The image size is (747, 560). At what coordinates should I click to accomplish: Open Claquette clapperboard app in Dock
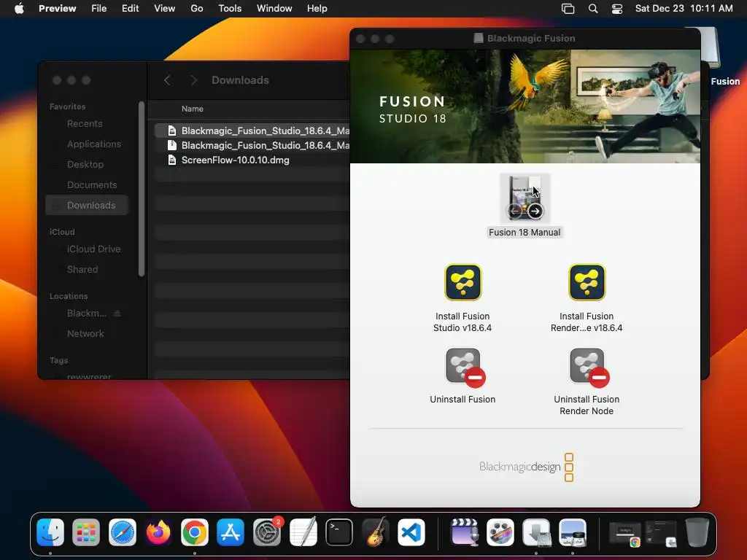pyautogui.click(x=465, y=532)
